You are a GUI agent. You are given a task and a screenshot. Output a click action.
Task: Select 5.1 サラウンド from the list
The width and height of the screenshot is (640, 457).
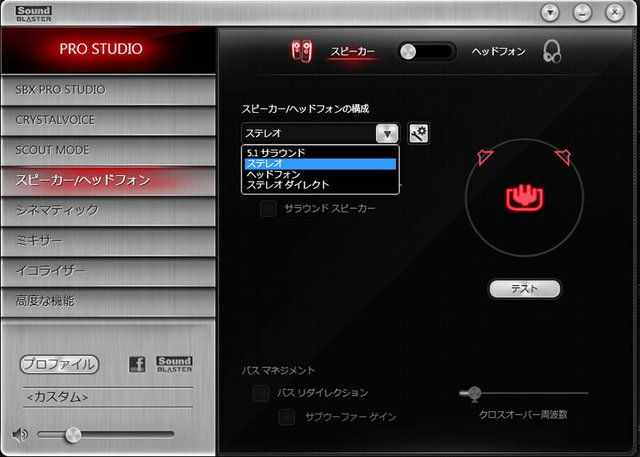pyautogui.click(x=320, y=153)
